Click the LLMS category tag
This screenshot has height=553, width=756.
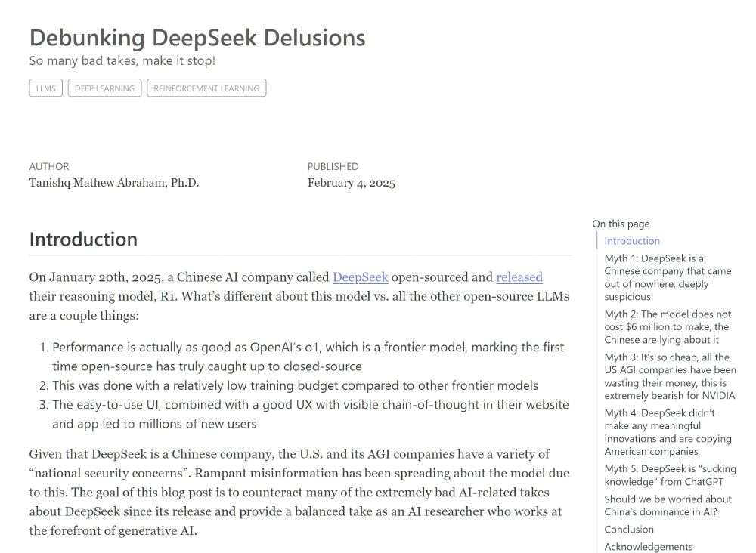click(x=46, y=88)
